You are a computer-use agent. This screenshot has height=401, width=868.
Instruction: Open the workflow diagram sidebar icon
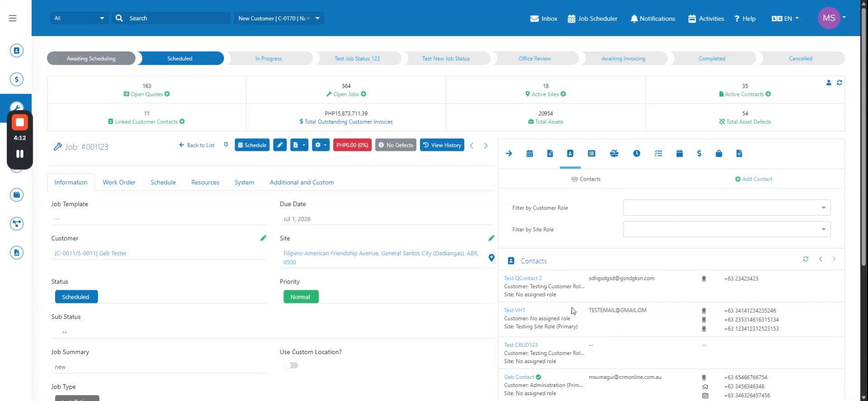17,224
